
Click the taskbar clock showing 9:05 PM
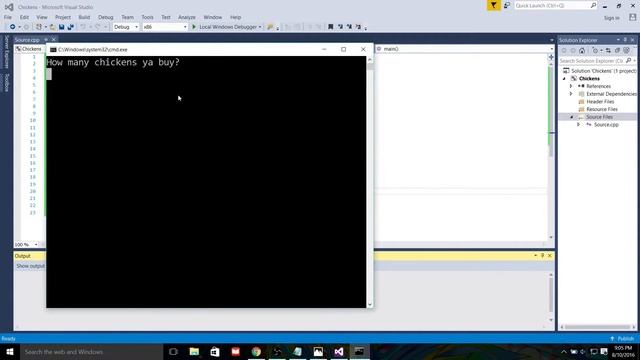pyautogui.click(x=623, y=351)
